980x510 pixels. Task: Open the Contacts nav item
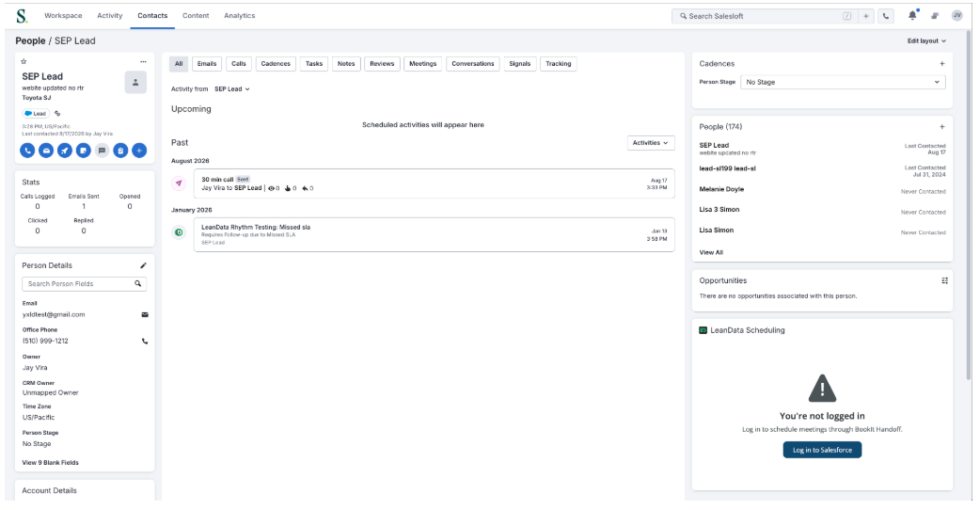click(x=152, y=16)
